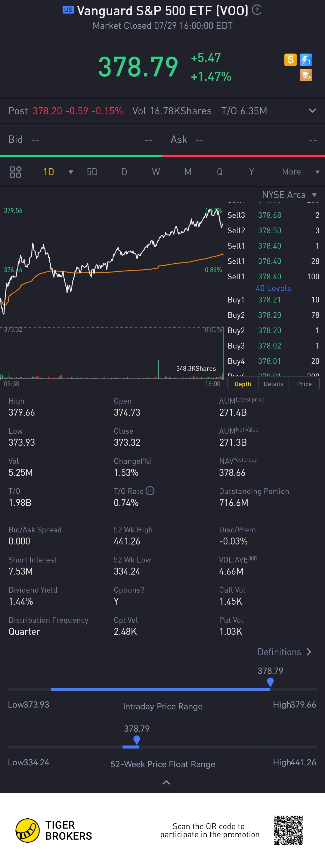Tap the Distribution Frequency Quarter value
Image resolution: width=325 pixels, height=868 pixels.
pos(24,631)
